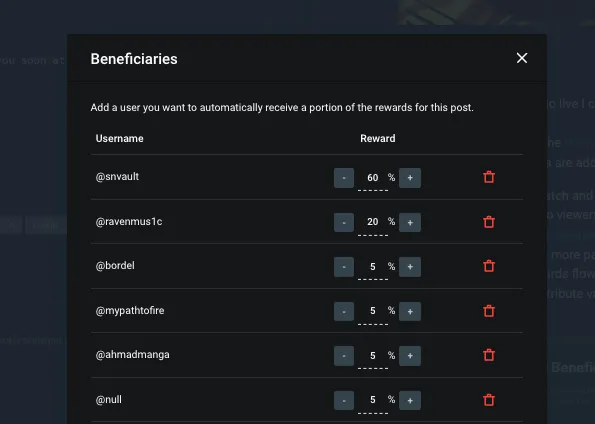This screenshot has height=424, width=595.
Task: Decrease @mypathtofire reward with minus button
Action: click(x=344, y=311)
